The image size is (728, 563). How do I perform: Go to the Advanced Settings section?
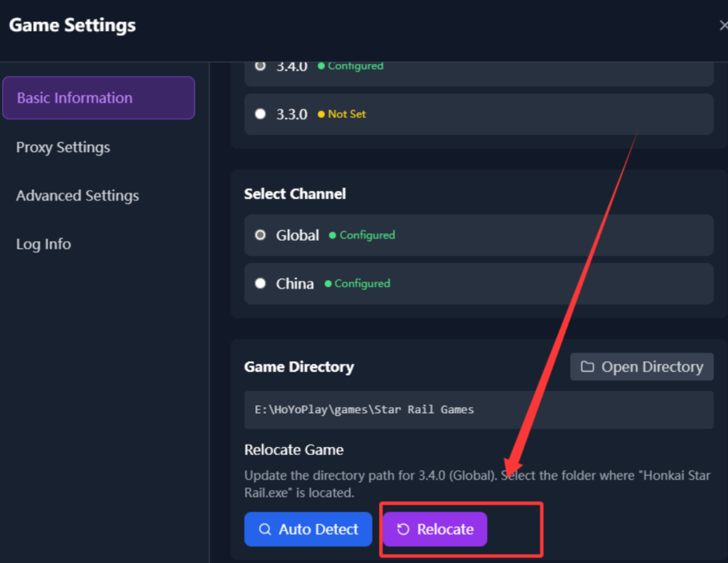(x=77, y=195)
